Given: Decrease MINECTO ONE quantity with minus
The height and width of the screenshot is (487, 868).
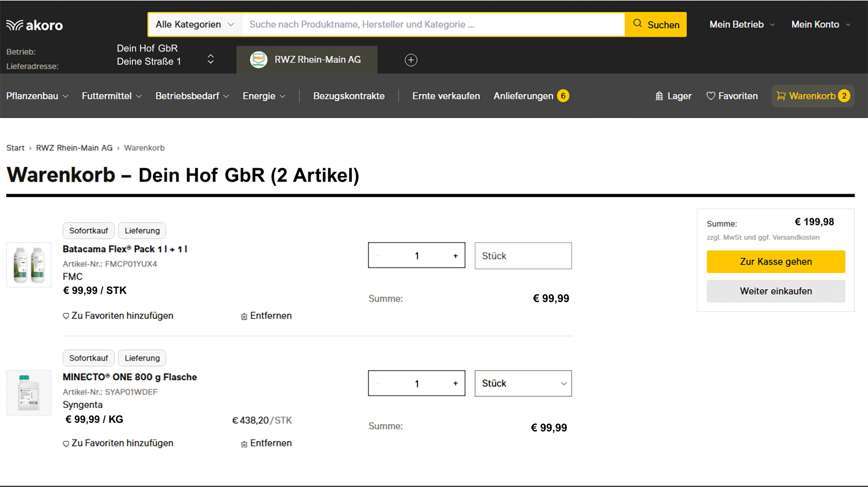Looking at the screenshot, I should 378,383.
